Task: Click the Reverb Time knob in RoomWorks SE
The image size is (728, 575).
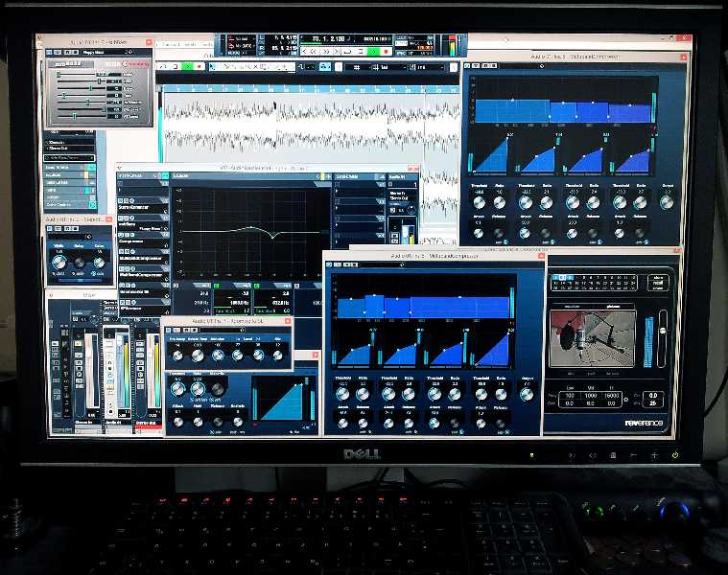Action: [198, 356]
